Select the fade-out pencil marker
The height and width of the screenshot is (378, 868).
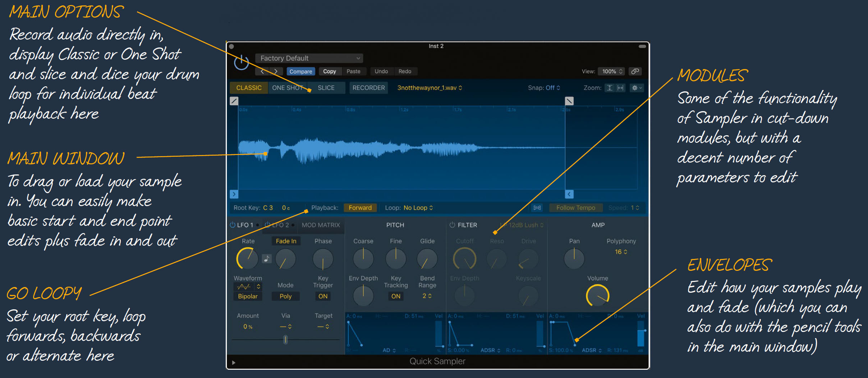coord(569,101)
